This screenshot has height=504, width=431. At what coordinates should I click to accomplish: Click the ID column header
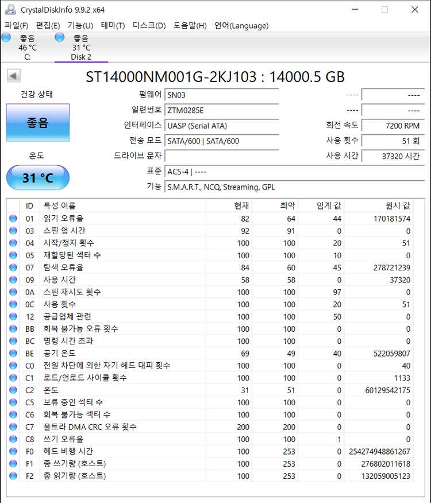(30, 206)
